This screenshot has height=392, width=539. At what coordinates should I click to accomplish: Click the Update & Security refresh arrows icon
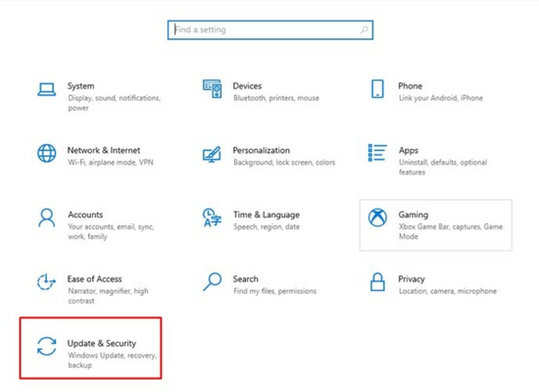(46, 346)
